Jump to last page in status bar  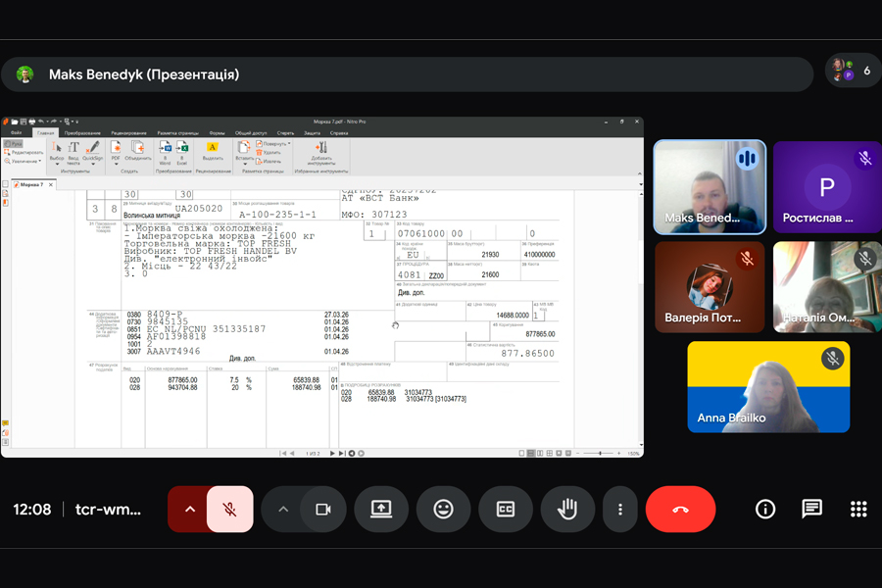(x=341, y=453)
